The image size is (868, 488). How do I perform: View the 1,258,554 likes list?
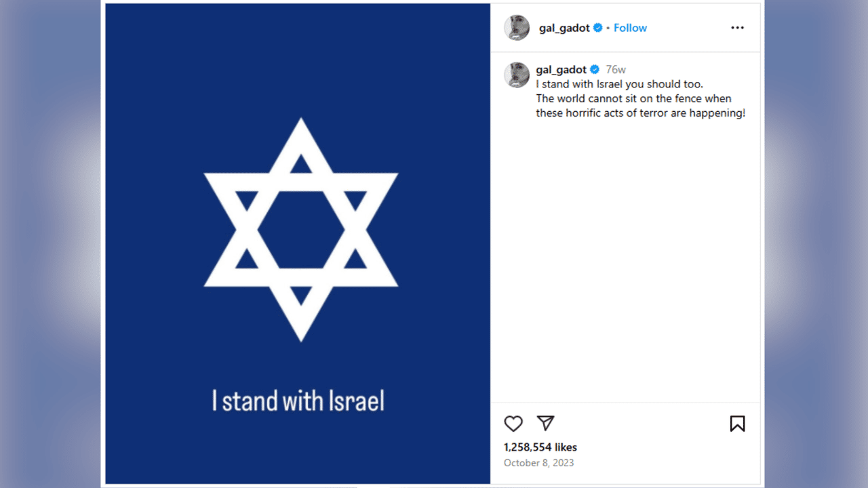(x=539, y=447)
